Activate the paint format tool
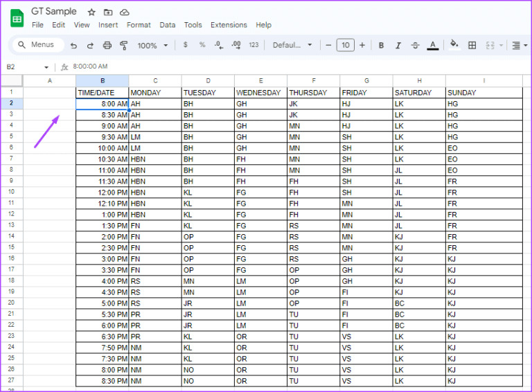Image resolution: width=532 pixels, height=392 pixels. click(x=124, y=45)
